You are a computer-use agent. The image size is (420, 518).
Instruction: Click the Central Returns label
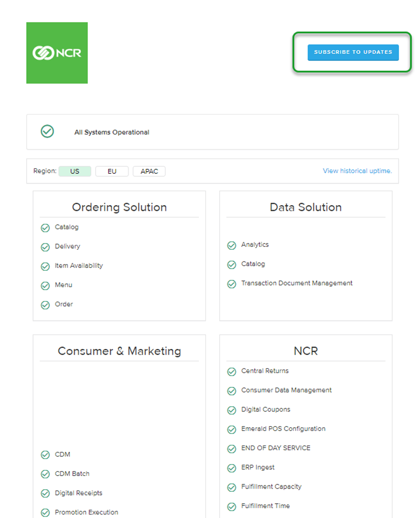click(265, 371)
